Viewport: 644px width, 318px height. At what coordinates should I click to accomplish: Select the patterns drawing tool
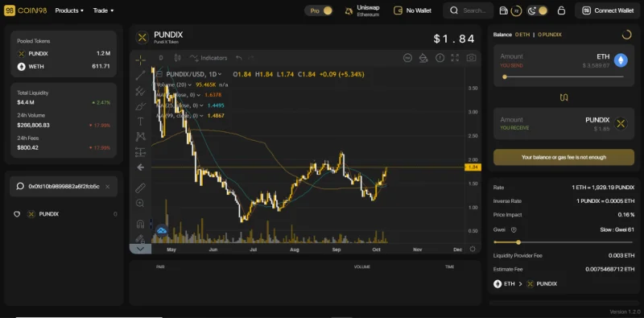[x=140, y=136]
